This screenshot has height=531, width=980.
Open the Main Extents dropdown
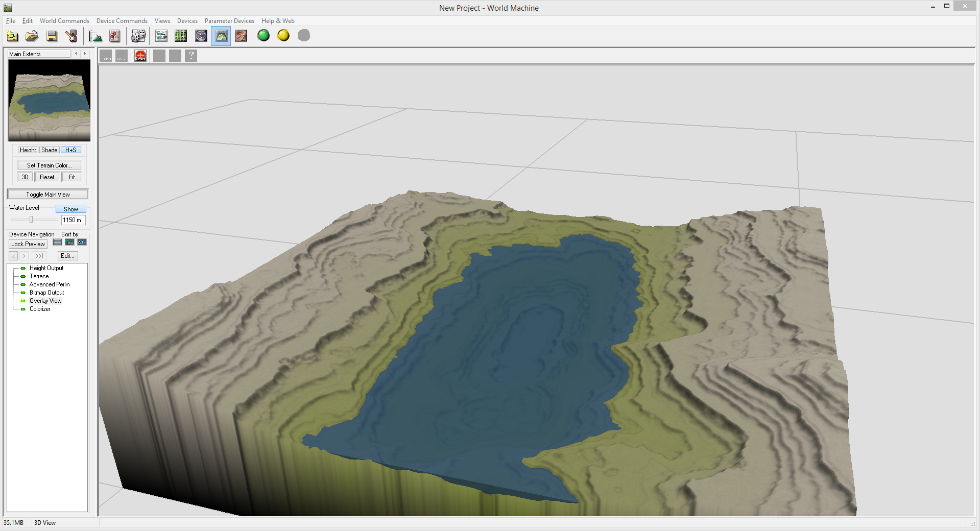(x=39, y=54)
